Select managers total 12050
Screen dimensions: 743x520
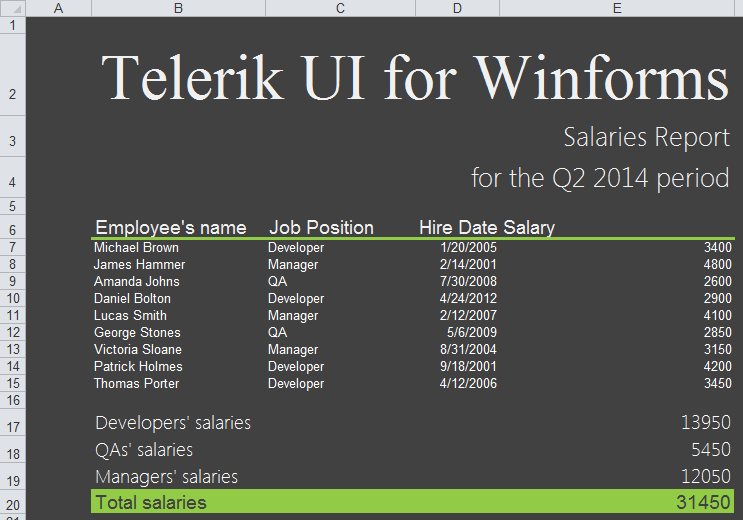[x=706, y=476]
